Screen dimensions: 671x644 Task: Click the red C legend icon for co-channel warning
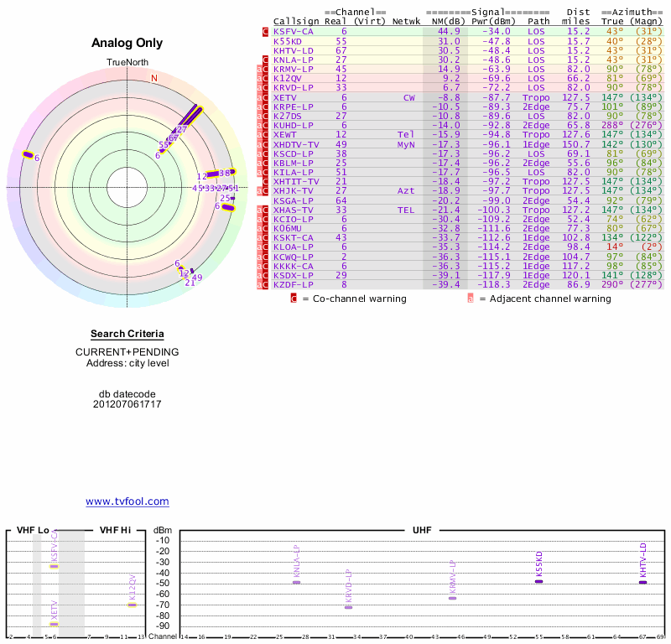(294, 299)
